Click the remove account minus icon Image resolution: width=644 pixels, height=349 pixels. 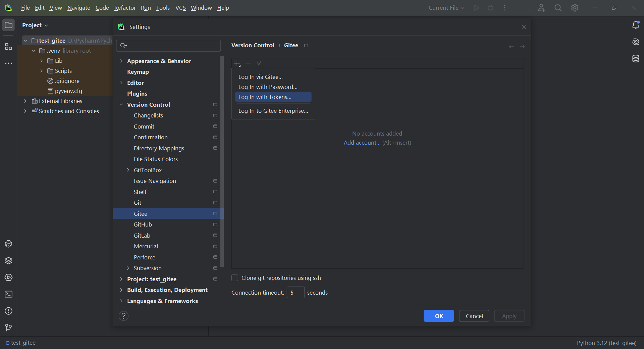[x=248, y=63]
